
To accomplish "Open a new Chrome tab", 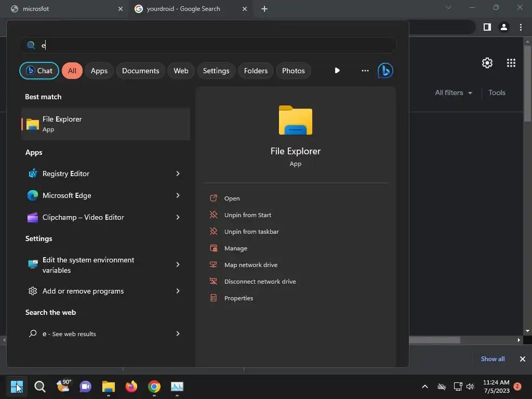I will [264, 9].
